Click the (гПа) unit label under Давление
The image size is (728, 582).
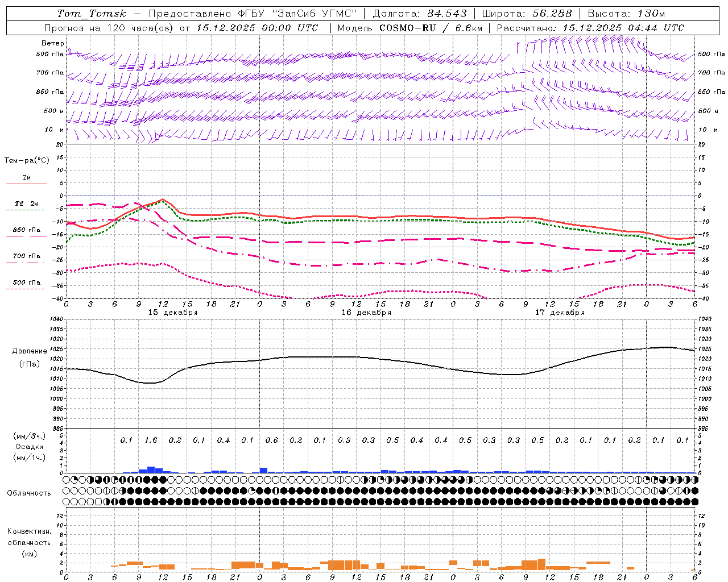29,364
